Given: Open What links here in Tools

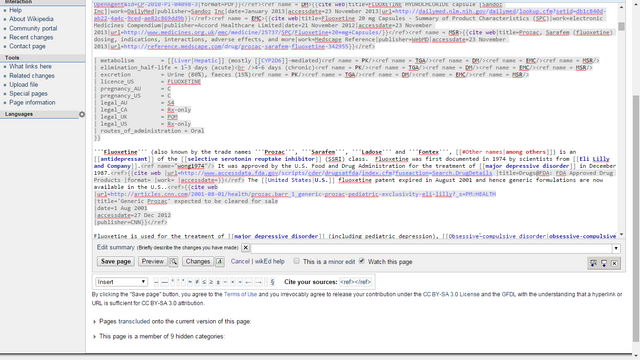Looking at the screenshot, I should [x=30, y=67].
